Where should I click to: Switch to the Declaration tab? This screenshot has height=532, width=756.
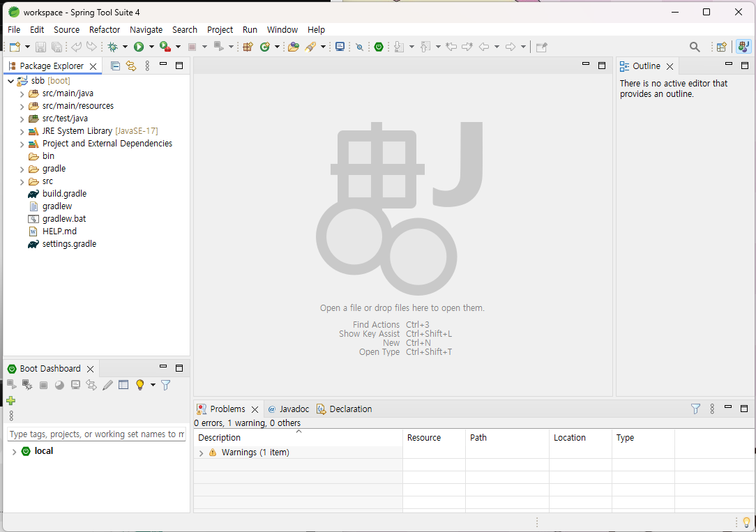[x=345, y=409]
